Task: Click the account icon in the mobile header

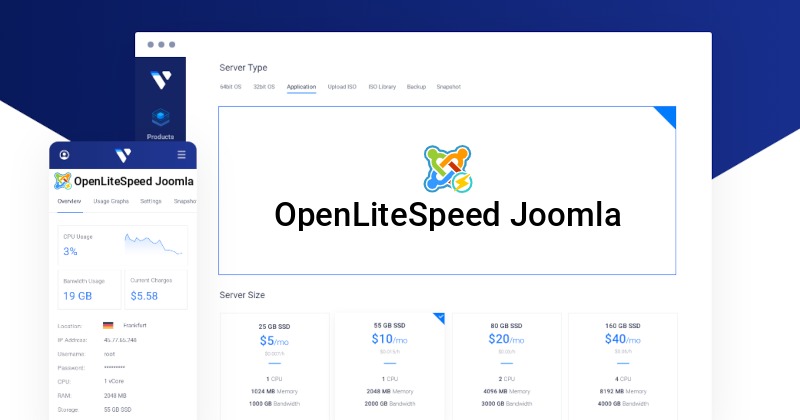Action: (x=64, y=155)
